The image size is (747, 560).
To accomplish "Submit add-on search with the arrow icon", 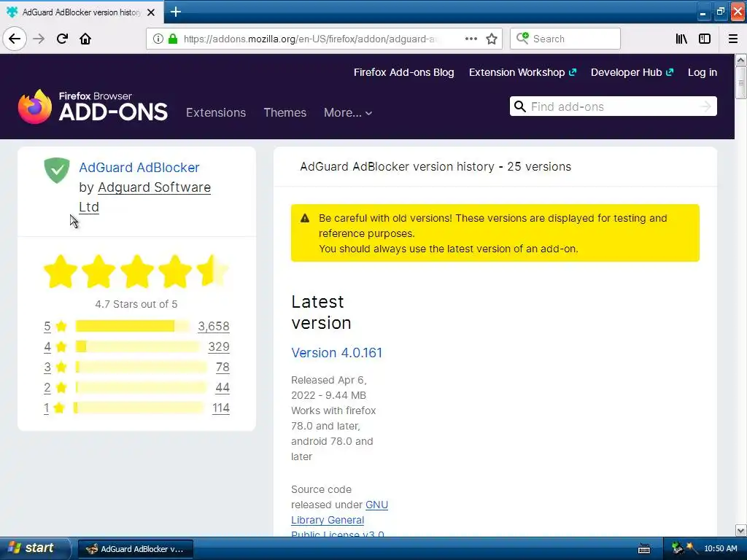I will [x=705, y=106].
